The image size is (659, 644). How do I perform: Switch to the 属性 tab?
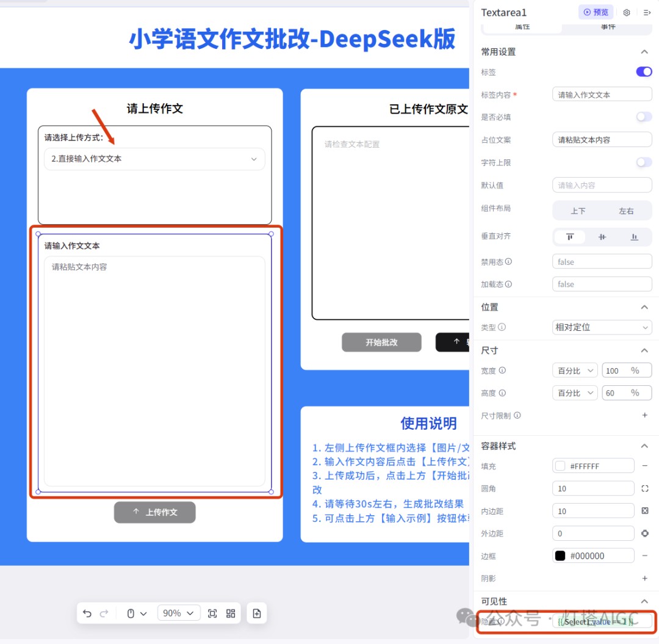pos(522,27)
